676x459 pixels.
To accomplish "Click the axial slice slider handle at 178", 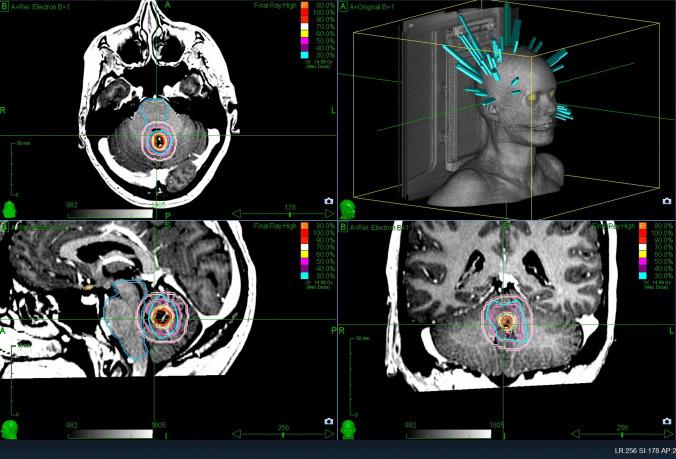I will point(290,214).
